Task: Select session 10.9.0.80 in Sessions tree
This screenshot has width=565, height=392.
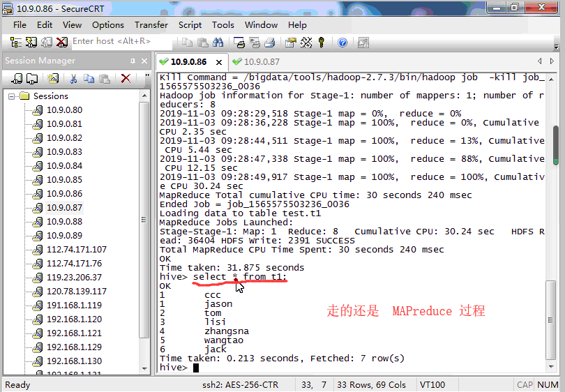Action: tap(64, 110)
